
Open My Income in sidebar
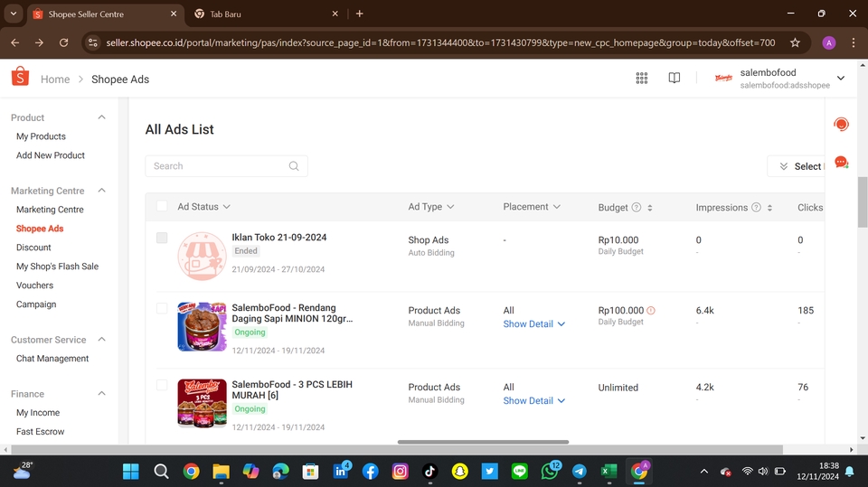coord(38,413)
